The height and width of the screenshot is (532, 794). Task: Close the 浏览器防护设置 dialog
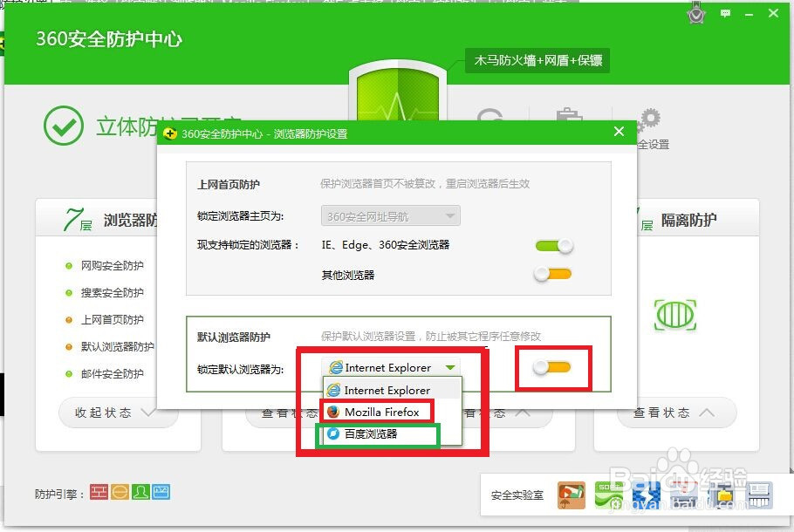pos(619,132)
